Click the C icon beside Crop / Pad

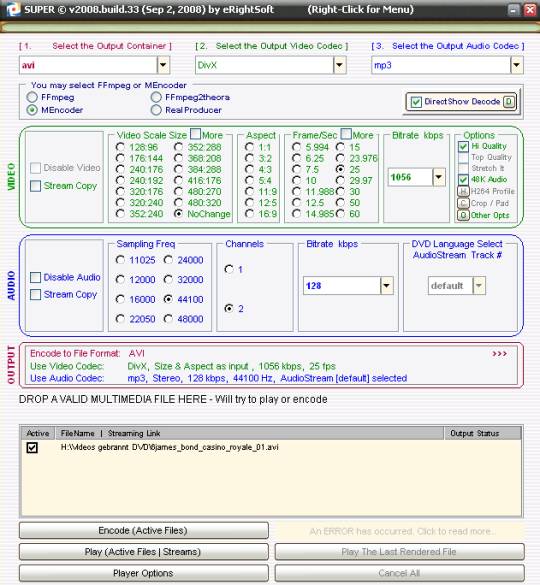(x=463, y=203)
